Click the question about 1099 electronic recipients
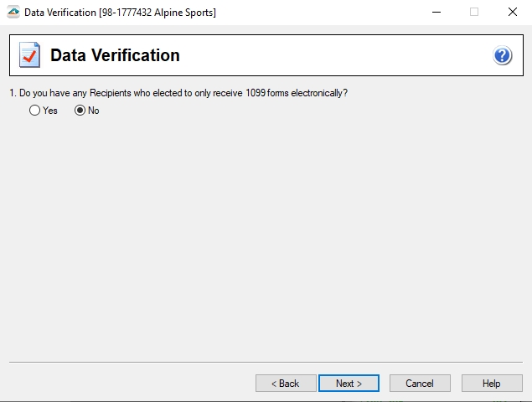 [183, 93]
